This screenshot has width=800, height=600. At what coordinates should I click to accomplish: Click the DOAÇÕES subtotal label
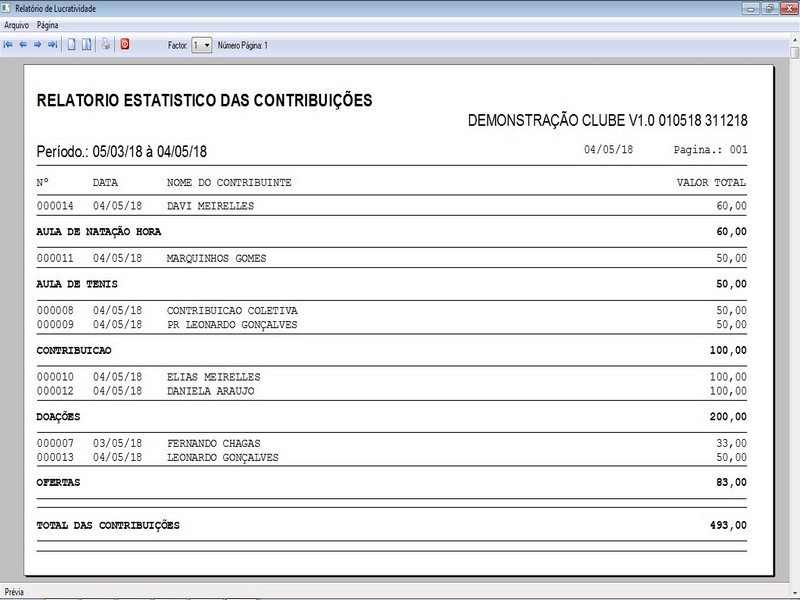click(x=58, y=417)
